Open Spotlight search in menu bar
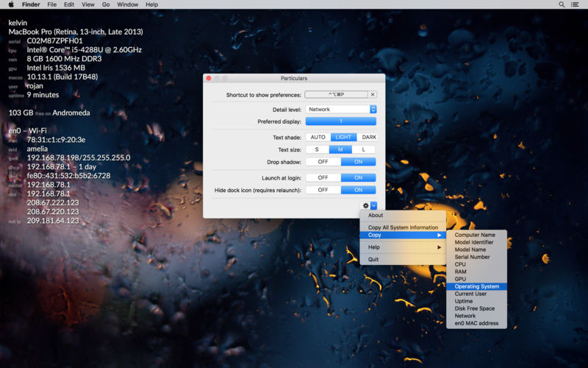The image size is (588, 368). point(562,4)
